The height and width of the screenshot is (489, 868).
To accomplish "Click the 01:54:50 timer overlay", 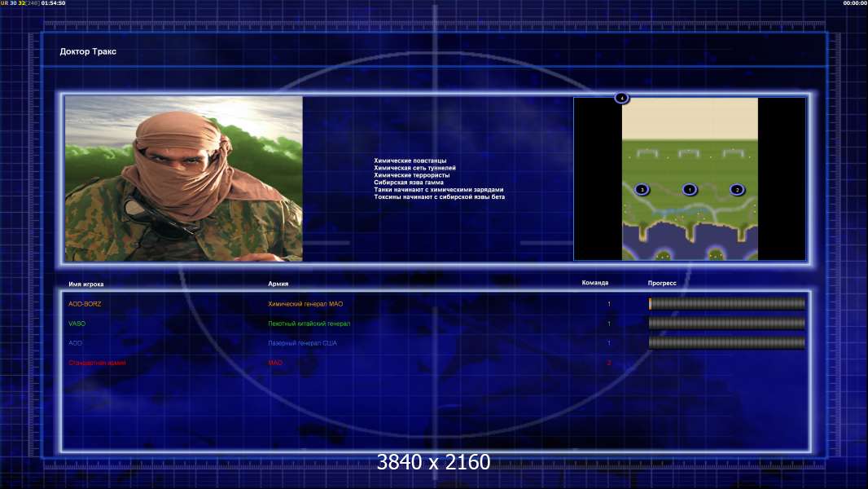I will point(53,3).
